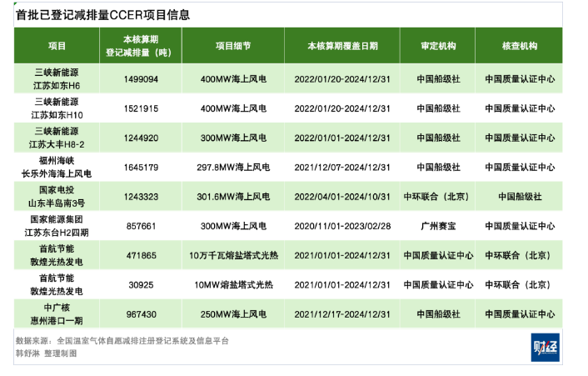588x376 pixels.
Task: Click 中国质量认证中心 审定机构 in the 471865 row
Action: pos(438,256)
